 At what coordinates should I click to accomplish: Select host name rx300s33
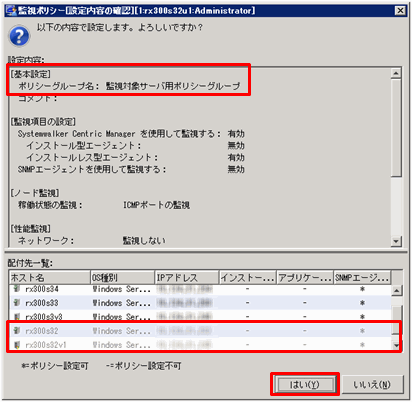point(42,303)
